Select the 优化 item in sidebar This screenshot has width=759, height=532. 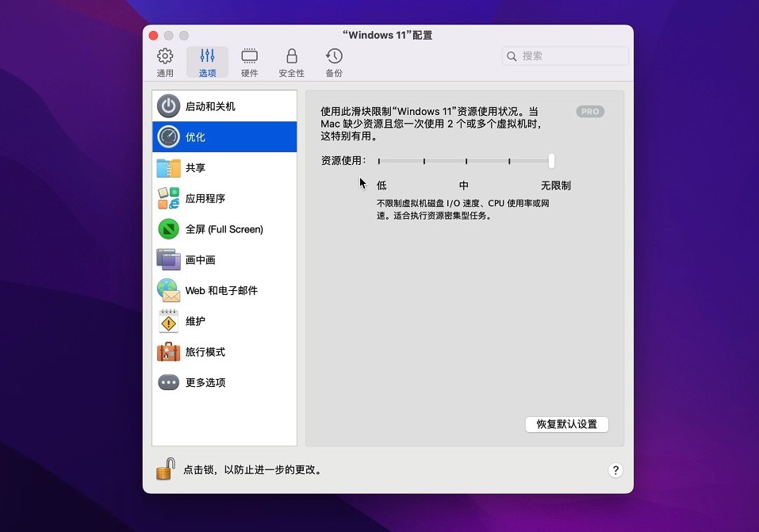(224, 137)
